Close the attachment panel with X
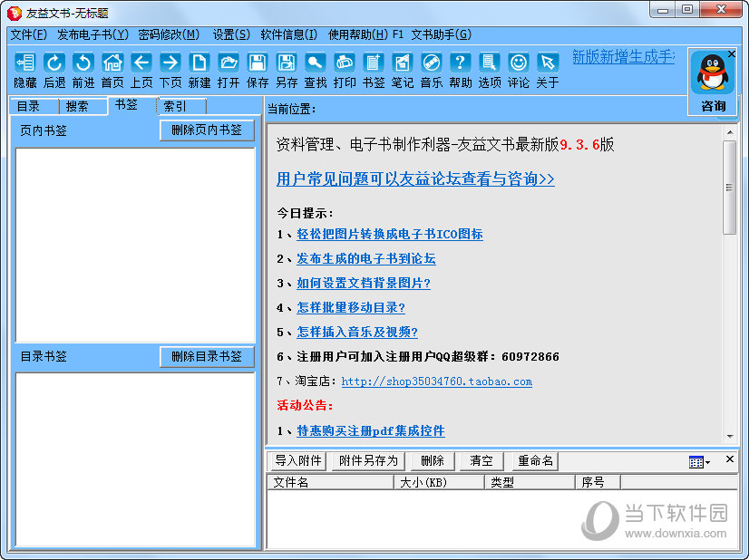749x560 pixels. [x=729, y=459]
